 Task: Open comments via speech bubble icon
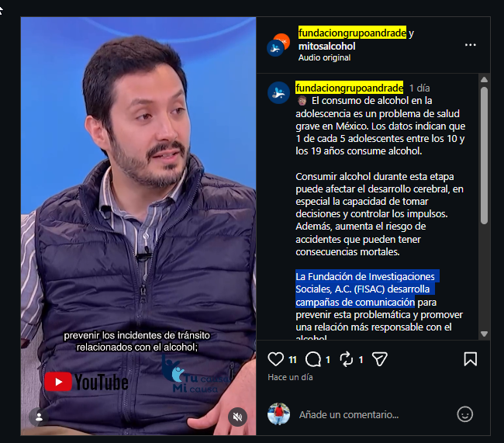click(x=313, y=359)
